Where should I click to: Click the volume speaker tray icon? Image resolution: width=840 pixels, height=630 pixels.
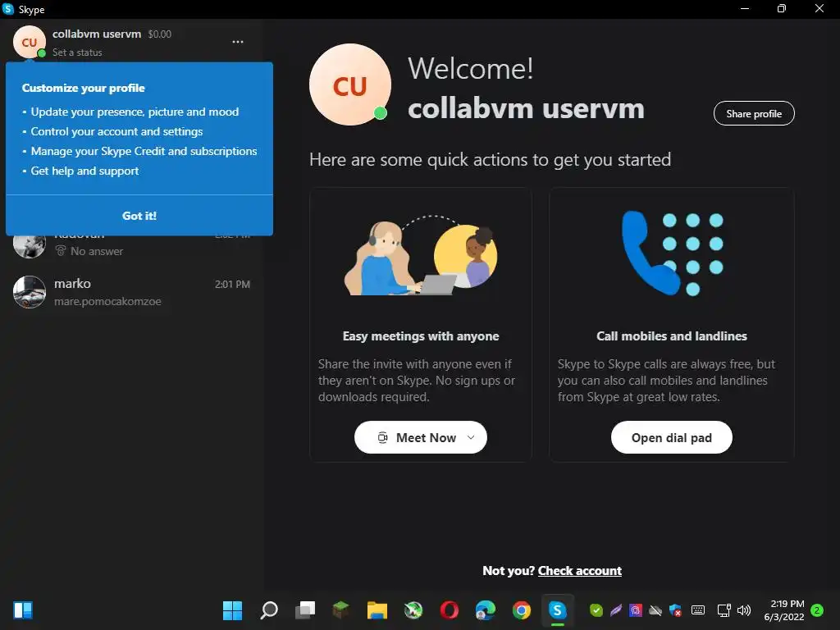[x=743, y=610]
